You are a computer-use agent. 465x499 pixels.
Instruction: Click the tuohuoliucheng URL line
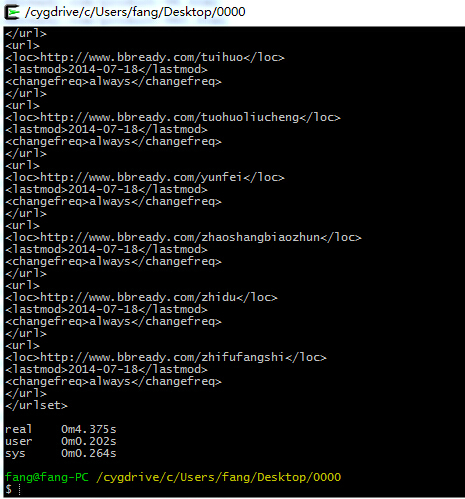coord(173,117)
